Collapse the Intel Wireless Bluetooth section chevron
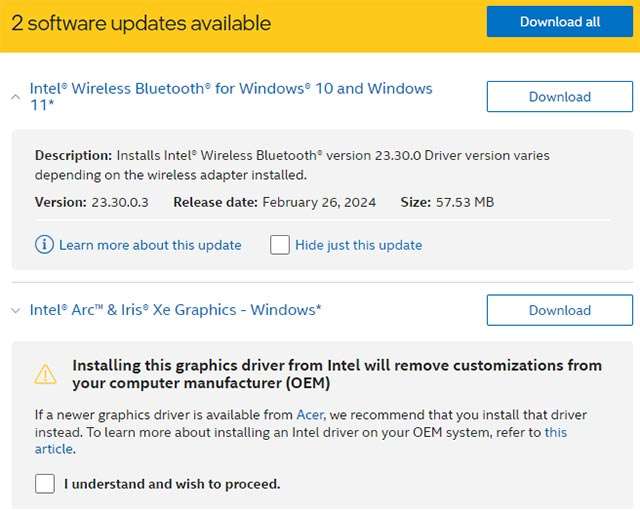Screen dimensions: 640x511 [15, 97]
